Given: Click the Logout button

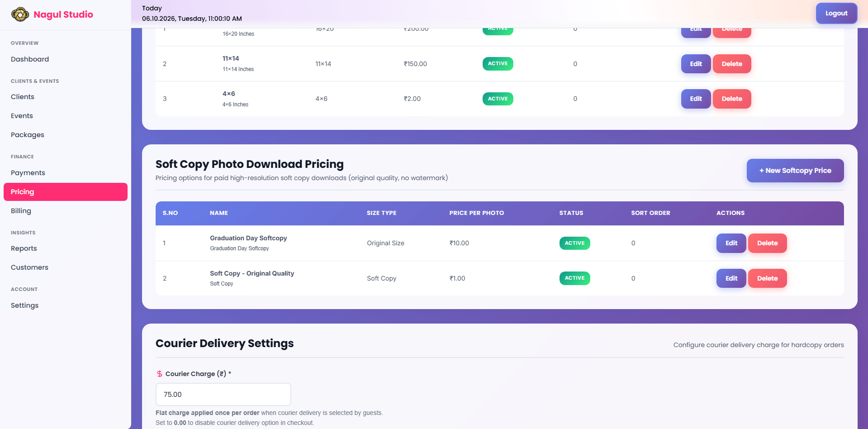Looking at the screenshot, I should pyautogui.click(x=836, y=13).
